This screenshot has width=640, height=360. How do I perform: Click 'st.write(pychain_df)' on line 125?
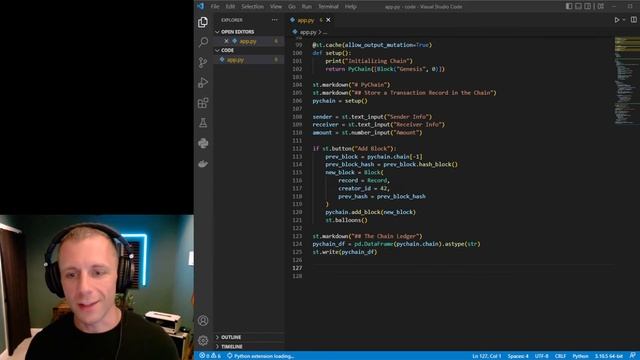pos(344,252)
